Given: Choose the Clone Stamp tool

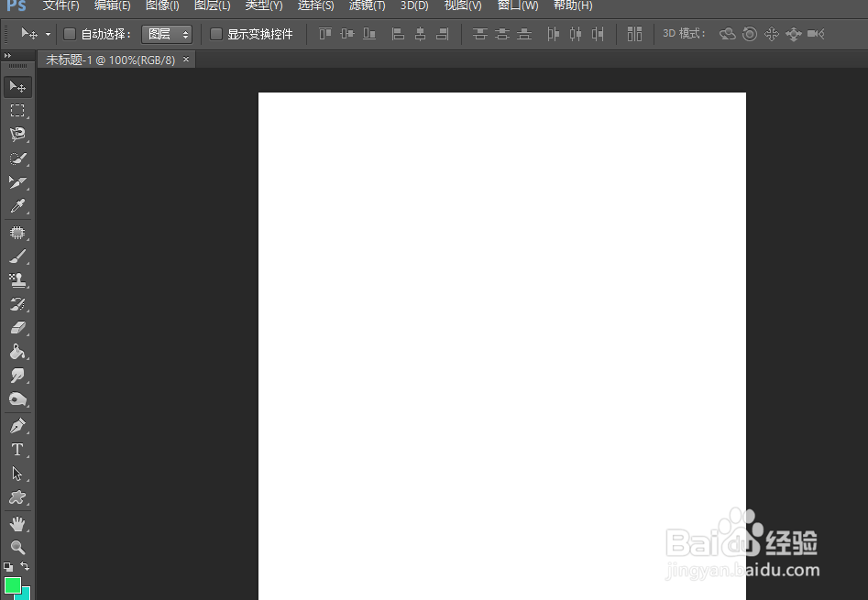Looking at the screenshot, I should (17, 280).
